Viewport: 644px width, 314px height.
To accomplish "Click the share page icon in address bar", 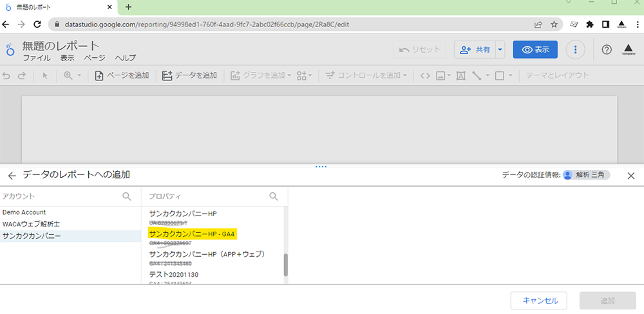I will pos(538,24).
